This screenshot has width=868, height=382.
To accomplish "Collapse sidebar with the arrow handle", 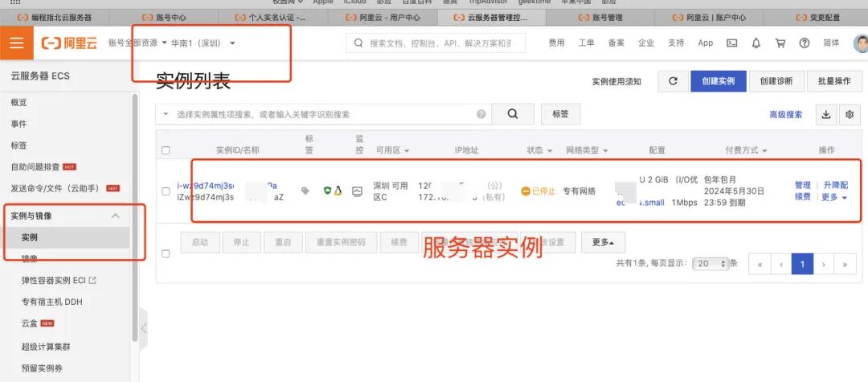I will (x=144, y=328).
